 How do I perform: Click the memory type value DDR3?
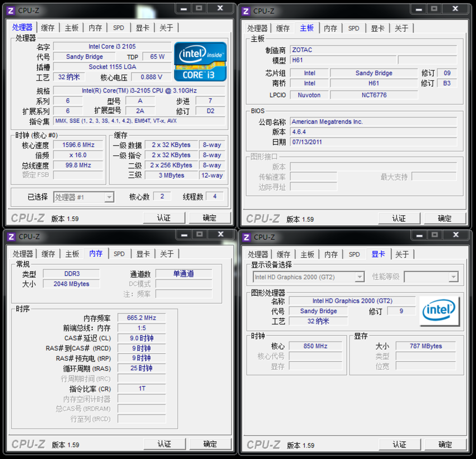pos(72,273)
